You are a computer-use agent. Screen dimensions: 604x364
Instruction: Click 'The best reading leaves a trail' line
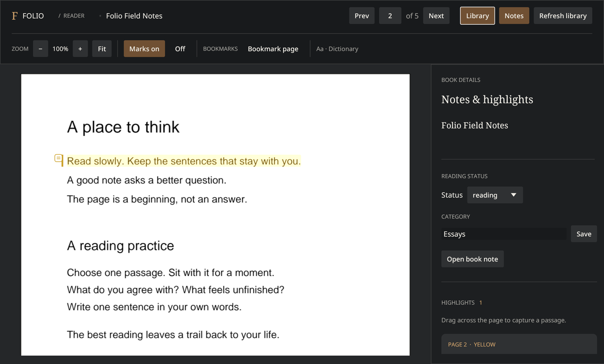pos(173,335)
